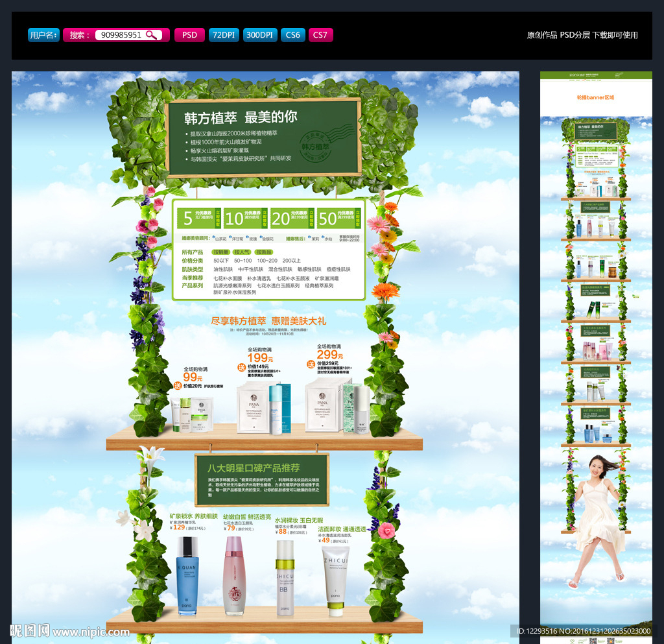Click the 99元 gift product set image

pyautogui.click(x=192, y=414)
